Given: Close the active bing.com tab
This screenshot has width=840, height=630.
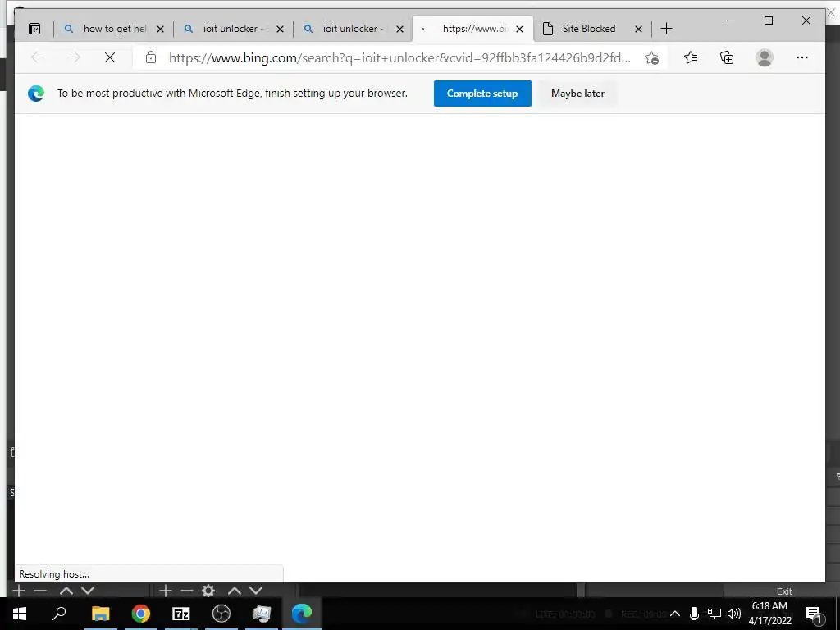Looking at the screenshot, I should (x=519, y=30).
